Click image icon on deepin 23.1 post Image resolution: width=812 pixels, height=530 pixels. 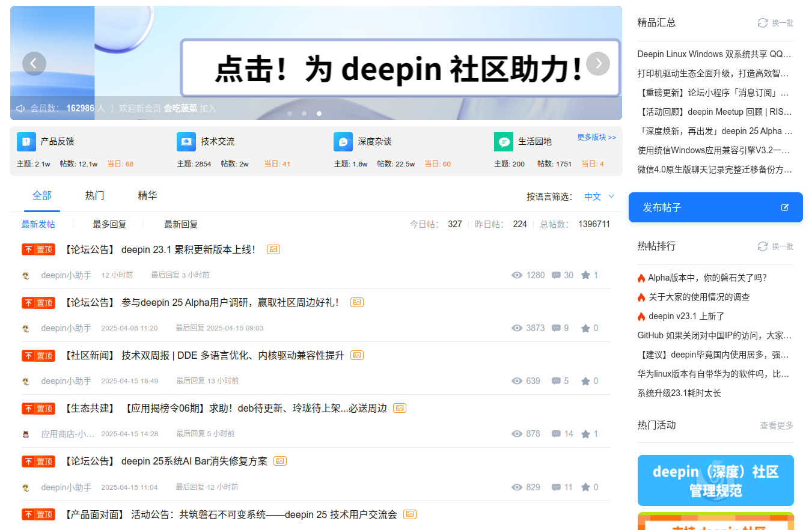tap(273, 249)
